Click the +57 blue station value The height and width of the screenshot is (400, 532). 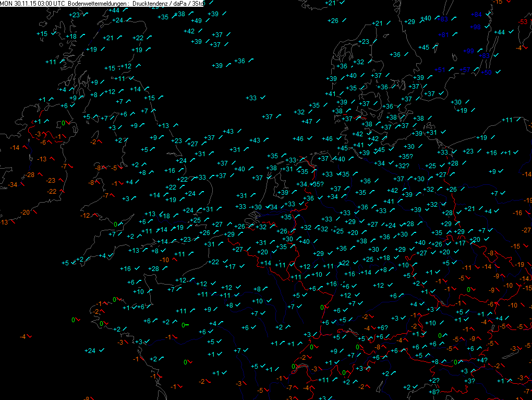pyautogui.click(x=465, y=70)
